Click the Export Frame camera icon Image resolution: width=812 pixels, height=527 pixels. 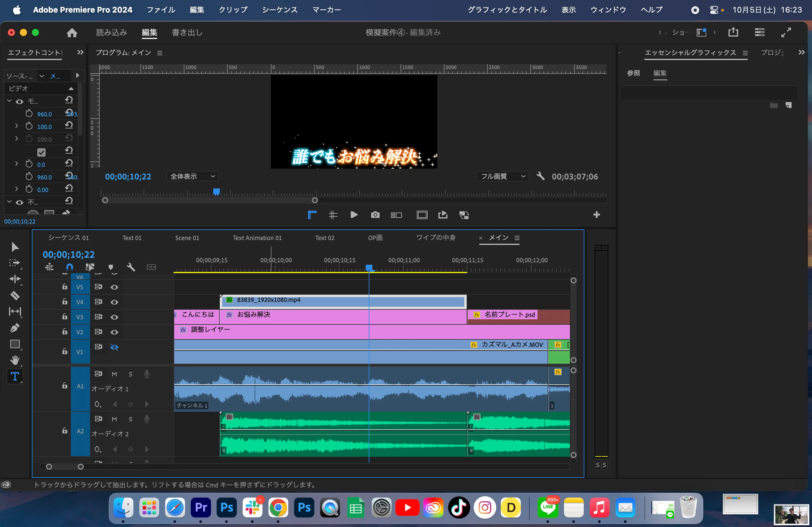[375, 215]
